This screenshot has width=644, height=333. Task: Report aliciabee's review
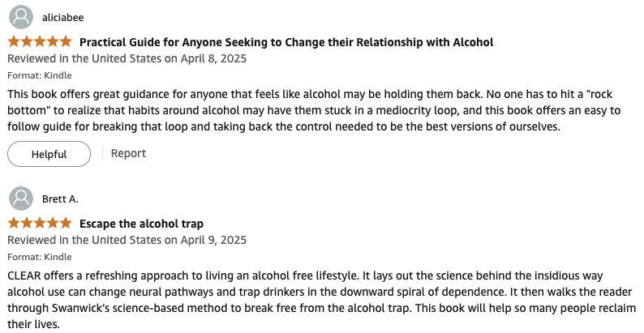(128, 153)
